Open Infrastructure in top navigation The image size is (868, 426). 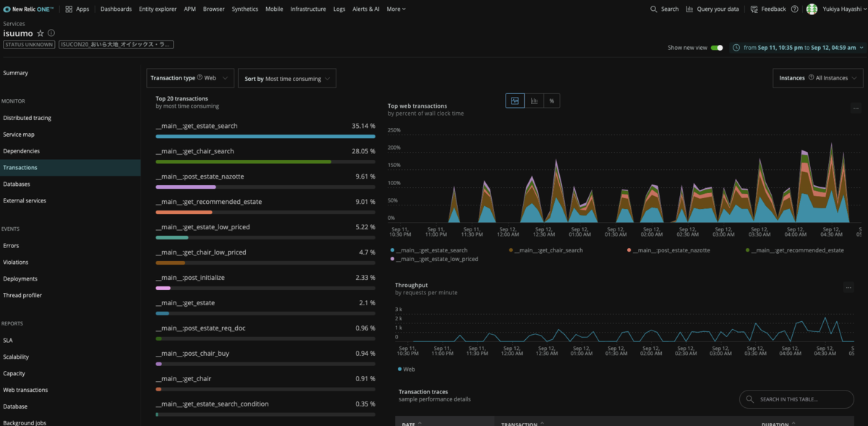click(308, 9)
